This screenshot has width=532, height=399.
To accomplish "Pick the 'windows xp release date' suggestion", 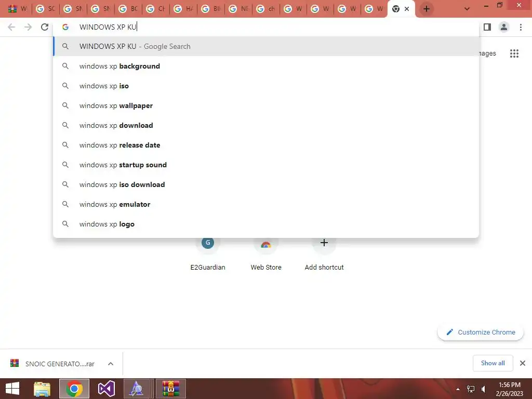I will (266, 145).
